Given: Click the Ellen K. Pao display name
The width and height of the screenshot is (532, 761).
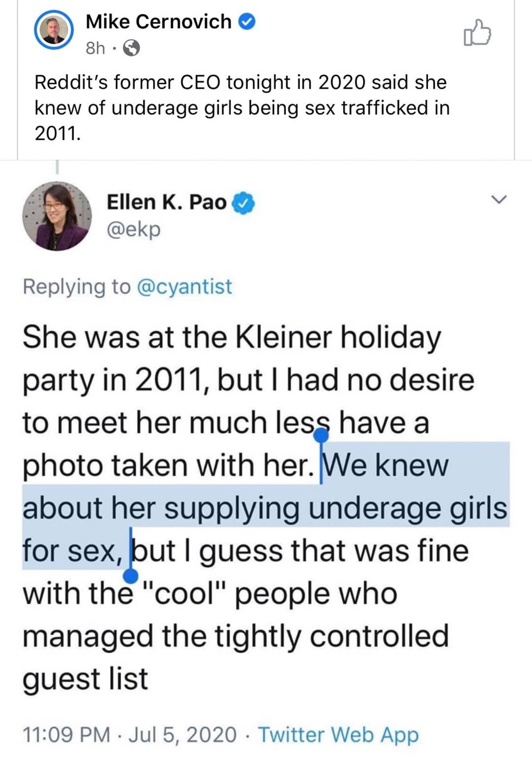Looking at the screenshot, I should click(166, 202).
